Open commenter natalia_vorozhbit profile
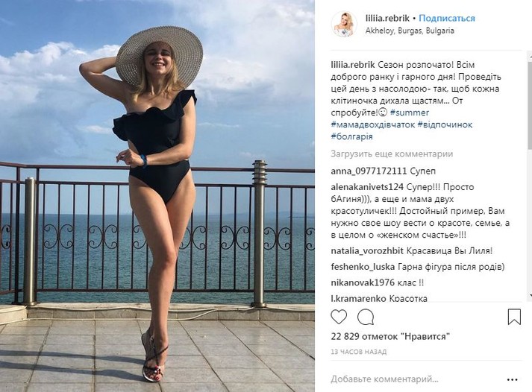 pyautogui.click(x=367, y=251)
